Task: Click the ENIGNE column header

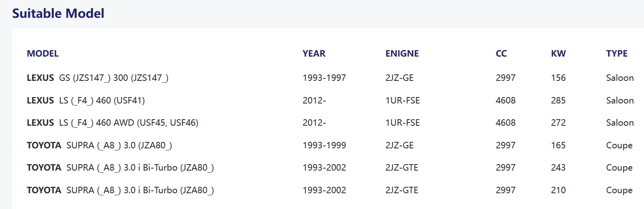Action: (402, 54)
